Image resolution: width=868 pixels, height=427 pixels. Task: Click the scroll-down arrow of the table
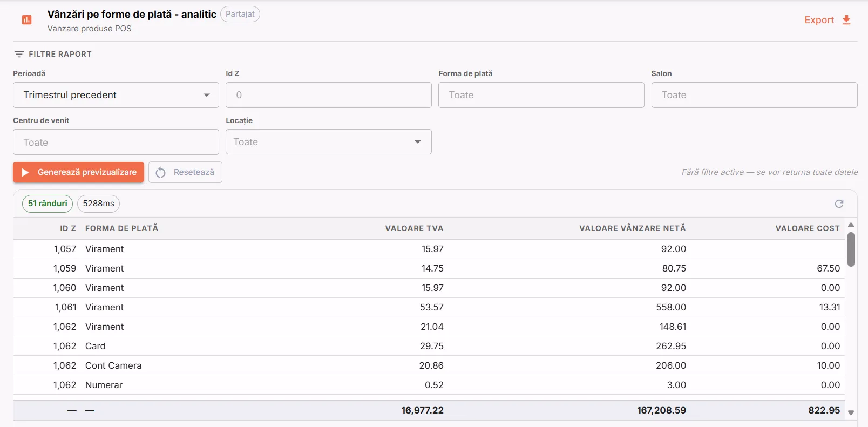(851, 412)
